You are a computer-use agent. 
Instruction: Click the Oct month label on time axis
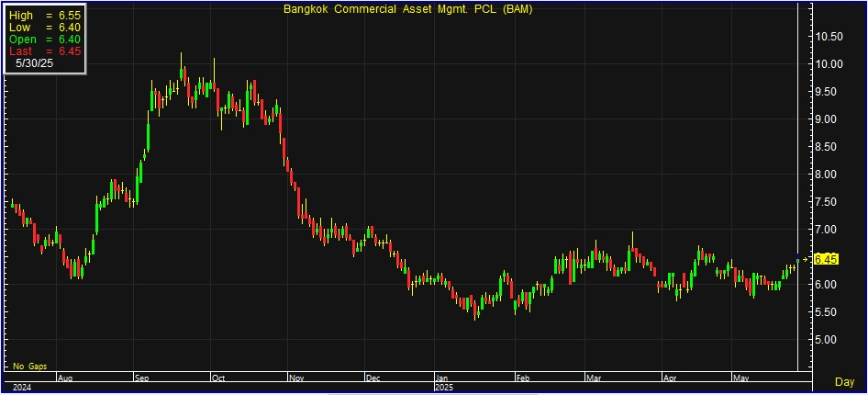click(218, 378)
